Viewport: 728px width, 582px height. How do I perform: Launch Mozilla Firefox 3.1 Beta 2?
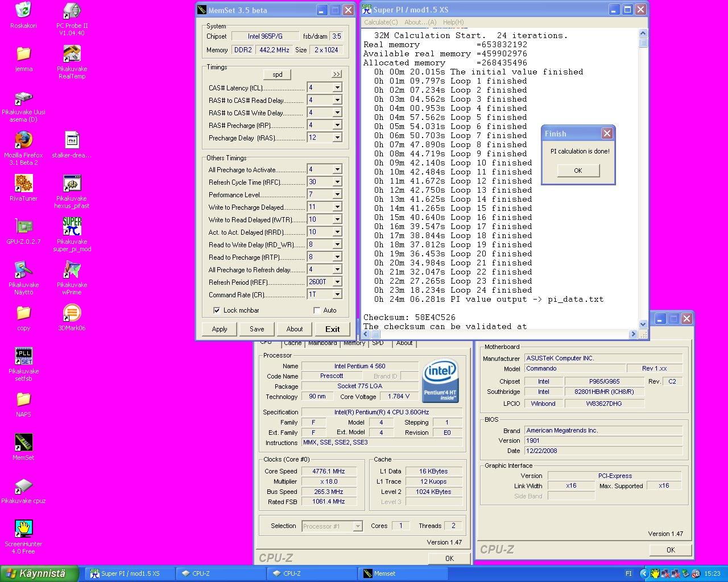click(x=23, y=140)
